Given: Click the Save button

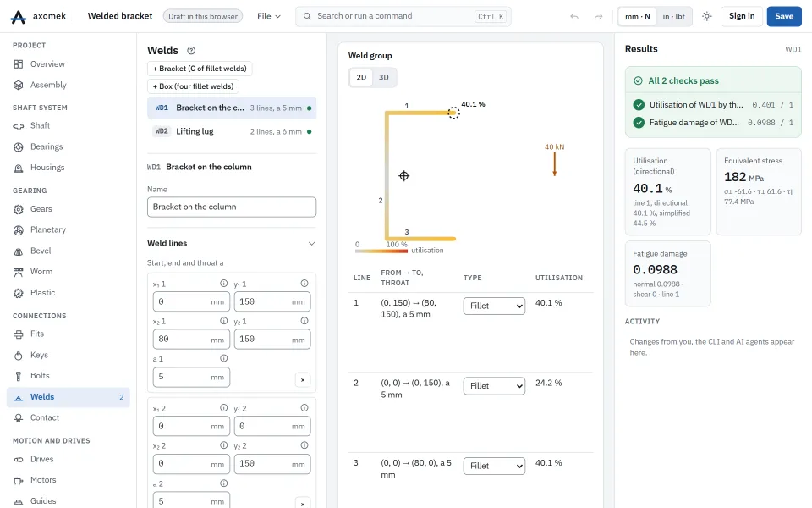Looking at the screenshot, I should [784, 17].
